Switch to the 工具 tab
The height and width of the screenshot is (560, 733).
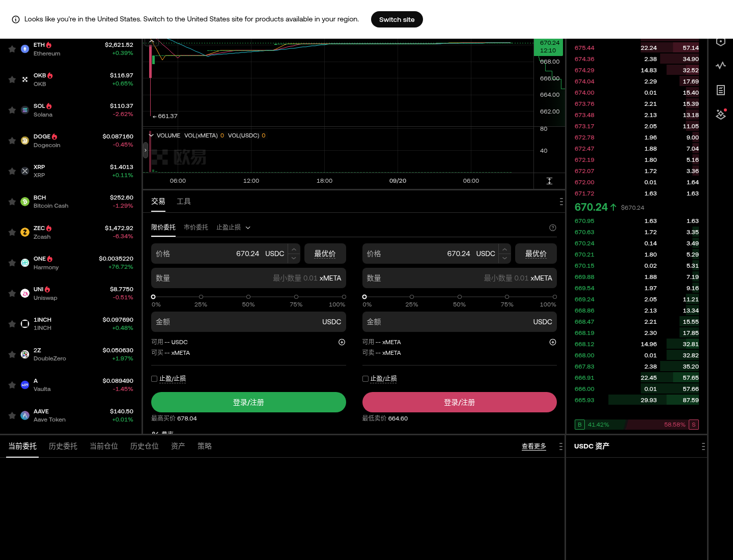click(184, 202)
